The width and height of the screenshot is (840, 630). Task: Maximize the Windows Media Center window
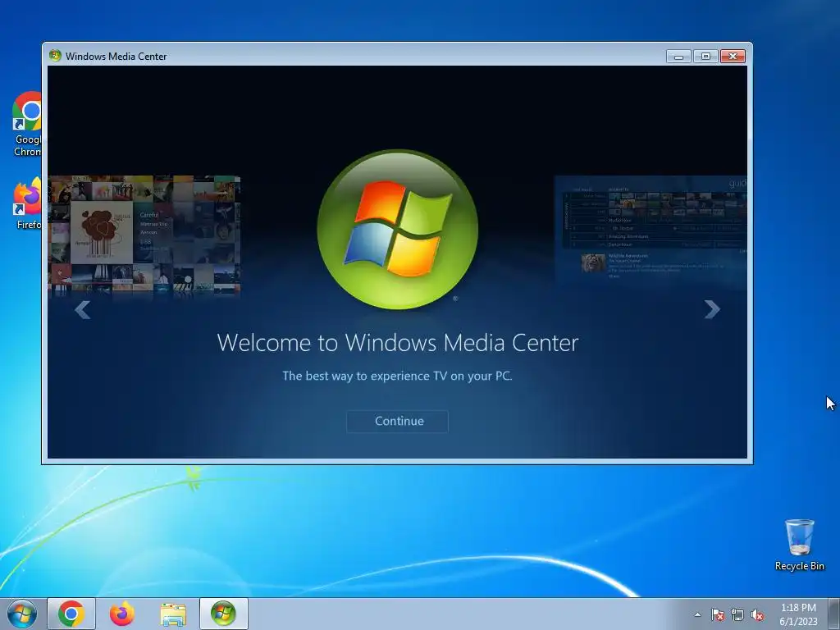click(705, 57)
